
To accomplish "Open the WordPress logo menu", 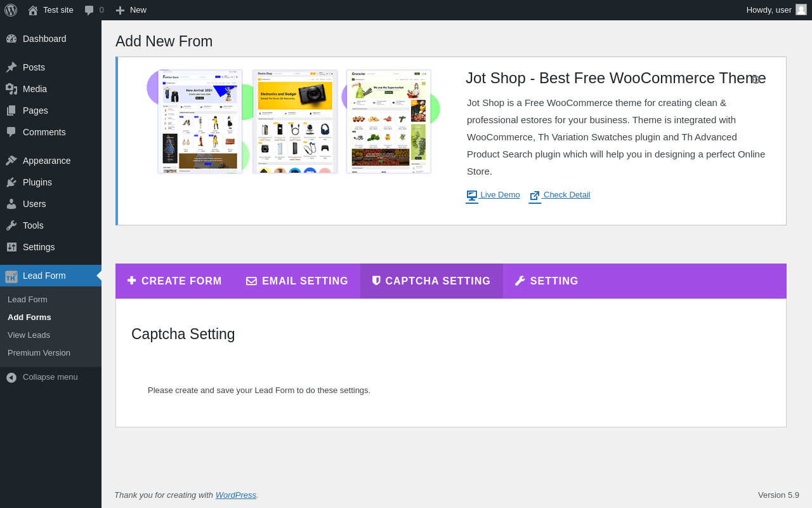I will 11,10.
